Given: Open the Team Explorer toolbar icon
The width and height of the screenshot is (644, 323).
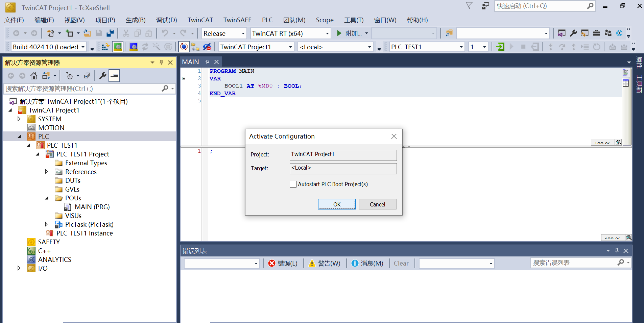Looking at the screenshot, I should pos(608,33).
